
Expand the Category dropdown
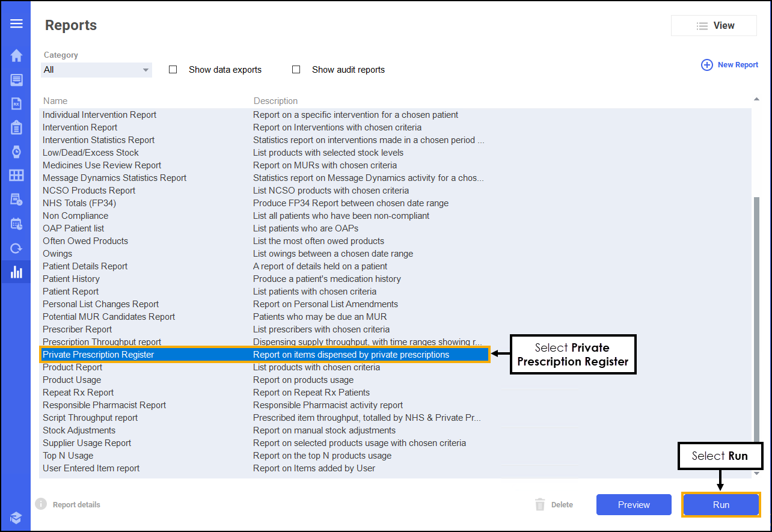[x=96, y=70]
